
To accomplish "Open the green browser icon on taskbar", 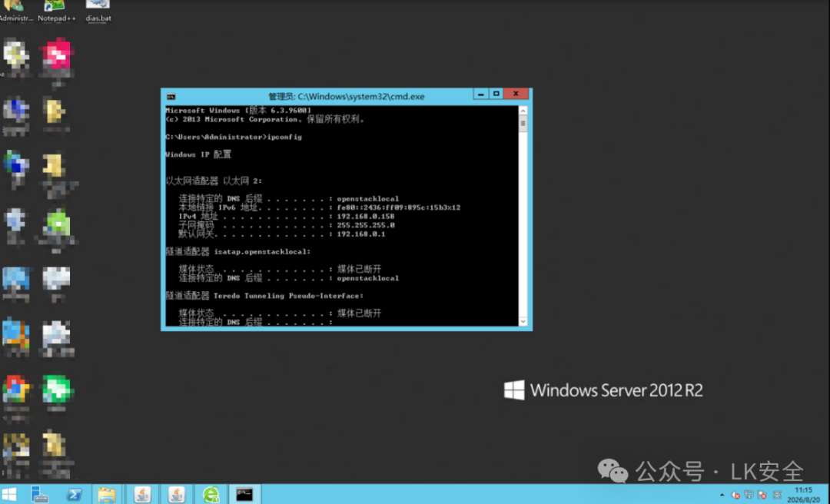I will pyautogui.click(x=211, y=495).
